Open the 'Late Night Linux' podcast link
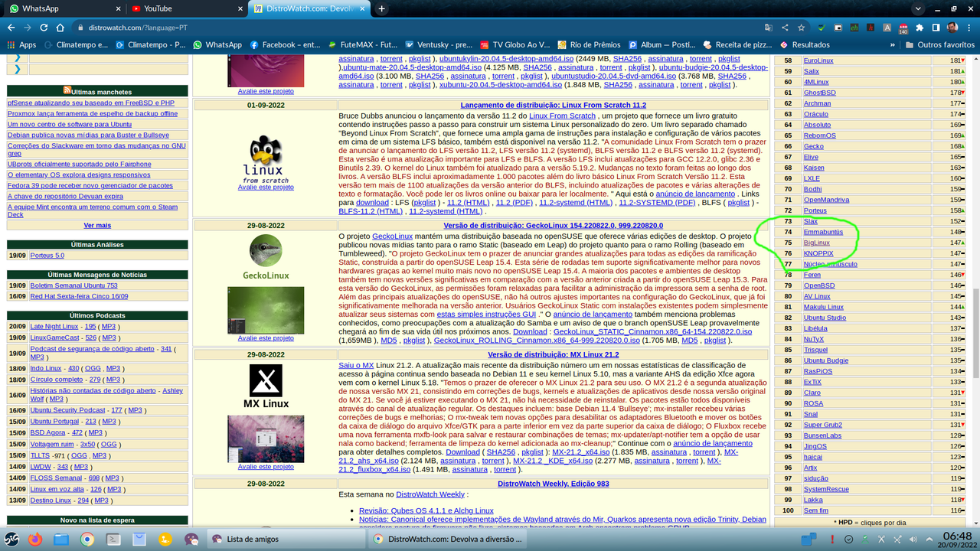This screenshot has height=551, width=980. pyautogui.click(x=55, y=326)
